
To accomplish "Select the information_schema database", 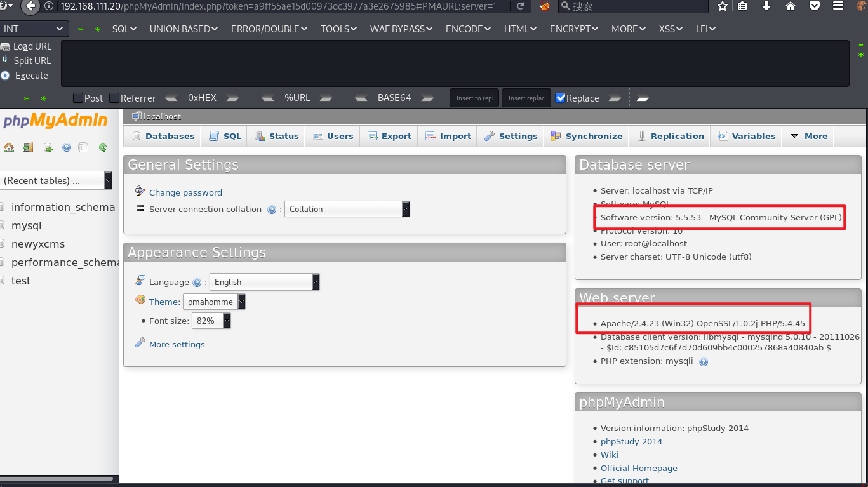I will pos(63,207).
